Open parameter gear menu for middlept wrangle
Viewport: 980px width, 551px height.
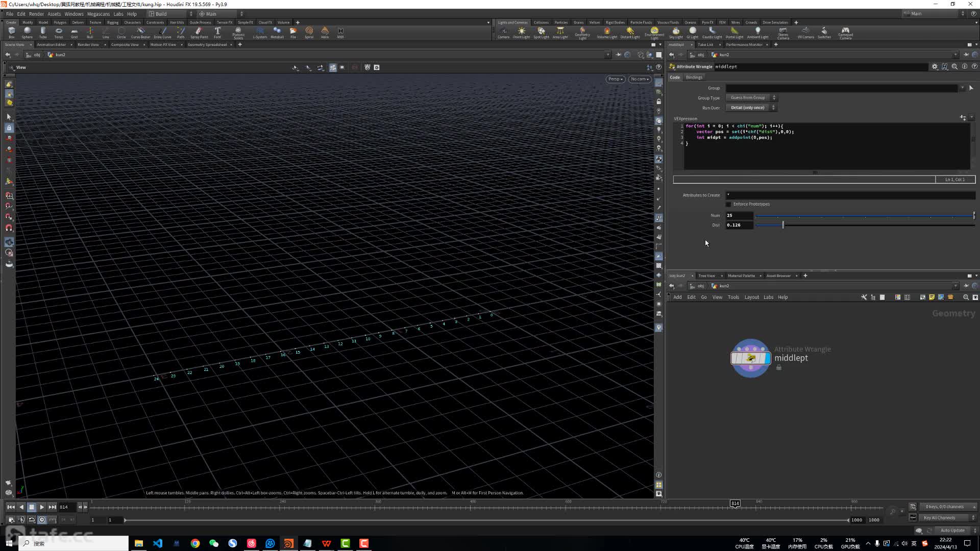coord(935,67)
